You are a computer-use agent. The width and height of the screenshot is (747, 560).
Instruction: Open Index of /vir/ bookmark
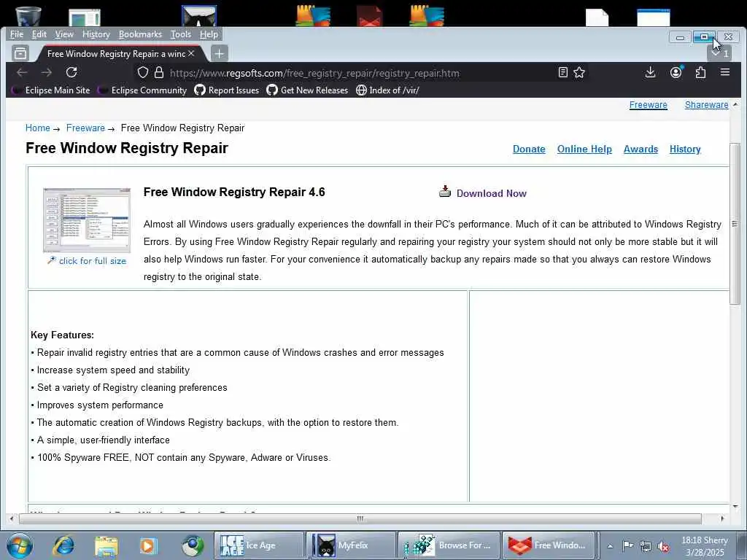[x=387, y=90]
